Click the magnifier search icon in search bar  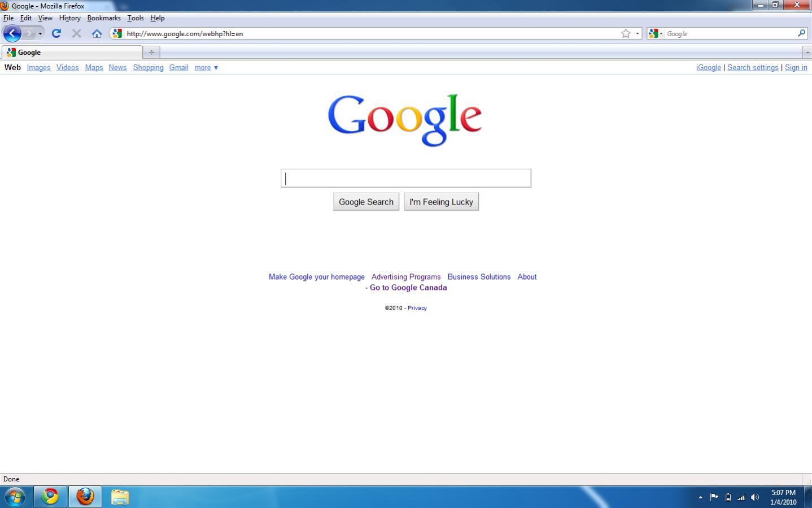(801, 33)
